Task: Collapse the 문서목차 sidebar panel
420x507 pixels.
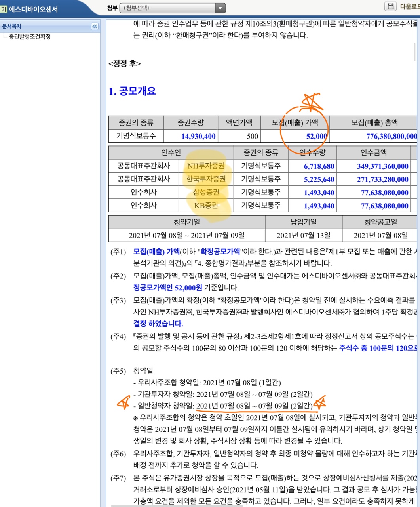Action: click(x=95, y=26)
